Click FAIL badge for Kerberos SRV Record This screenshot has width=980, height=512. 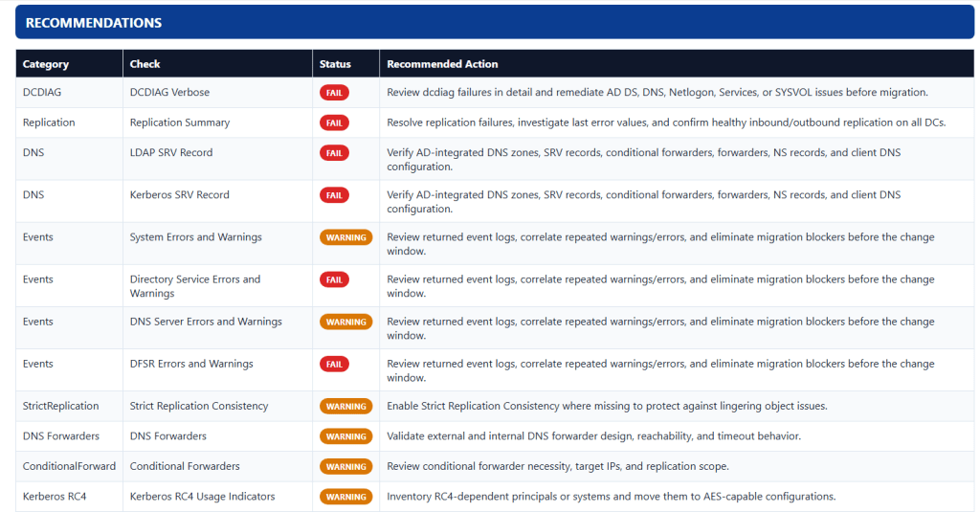click(x=334, y=195)
